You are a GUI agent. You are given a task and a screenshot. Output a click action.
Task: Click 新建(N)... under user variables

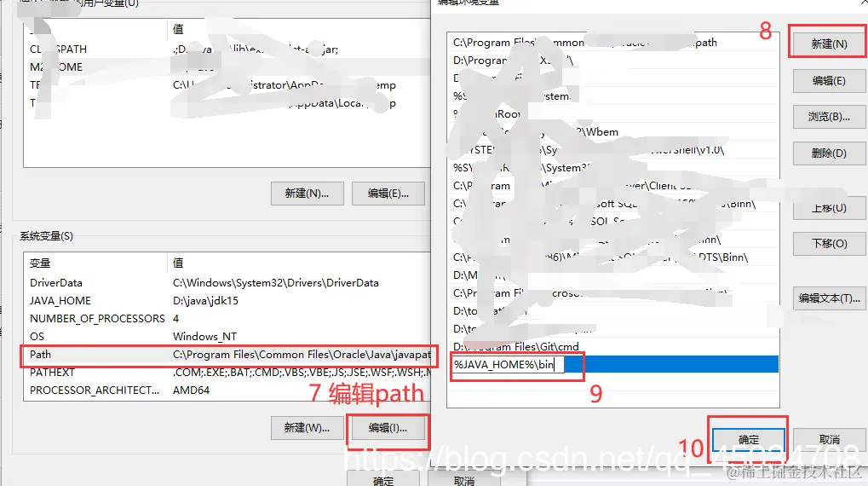click(307, 194)
